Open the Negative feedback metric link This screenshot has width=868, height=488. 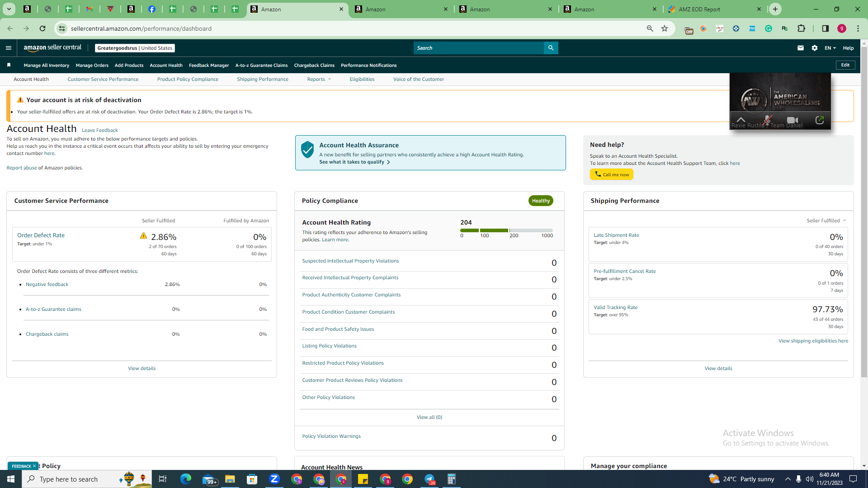[47, 284]
